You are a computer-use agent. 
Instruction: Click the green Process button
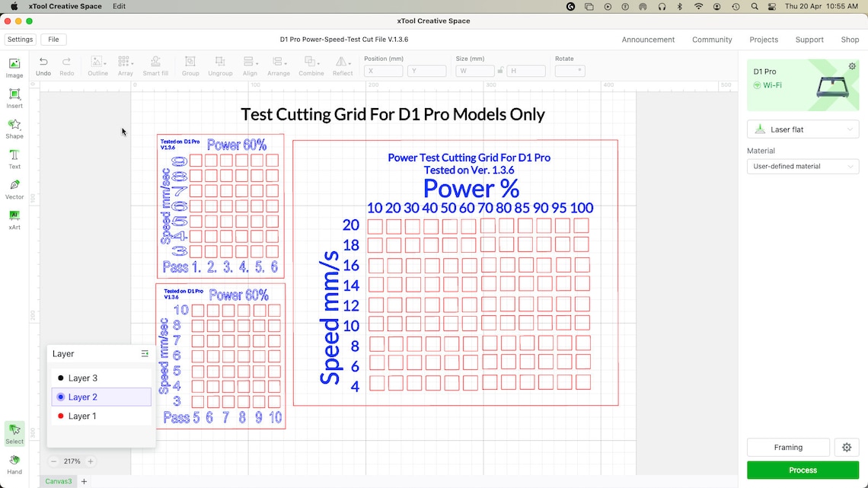click(803, 470)
